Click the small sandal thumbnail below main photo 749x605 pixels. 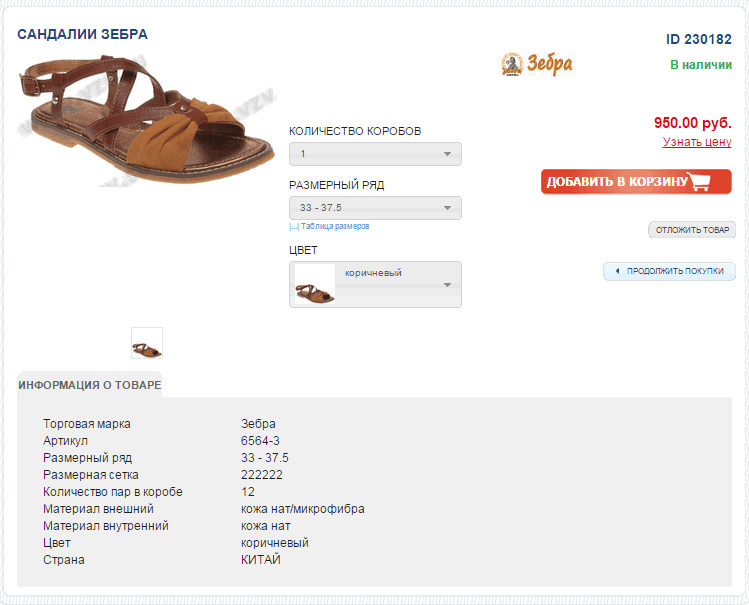point(147,343)
